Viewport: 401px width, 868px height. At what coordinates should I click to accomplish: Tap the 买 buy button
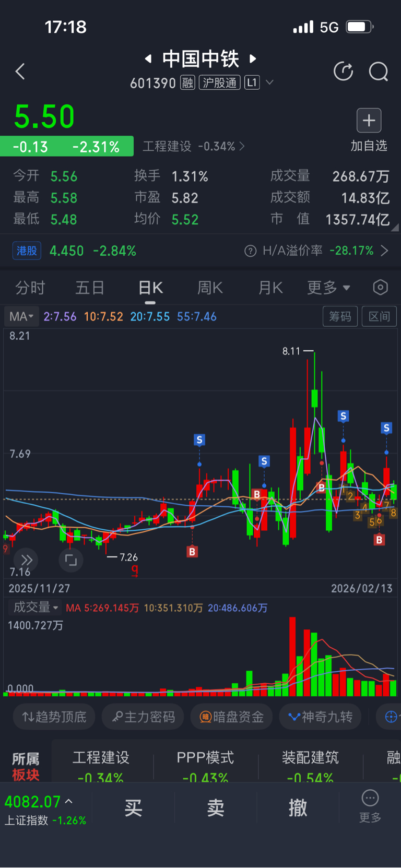coord(133,808)
